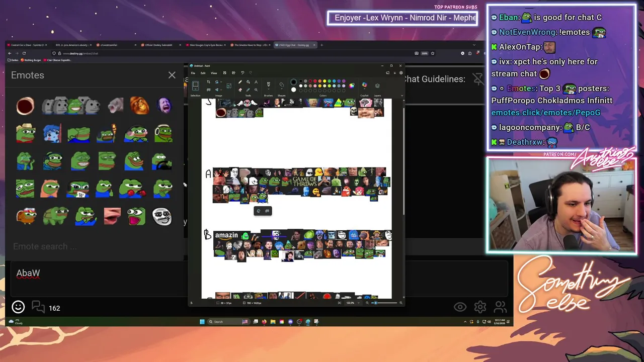Select the black primary color circle

(x=293, y=82)
